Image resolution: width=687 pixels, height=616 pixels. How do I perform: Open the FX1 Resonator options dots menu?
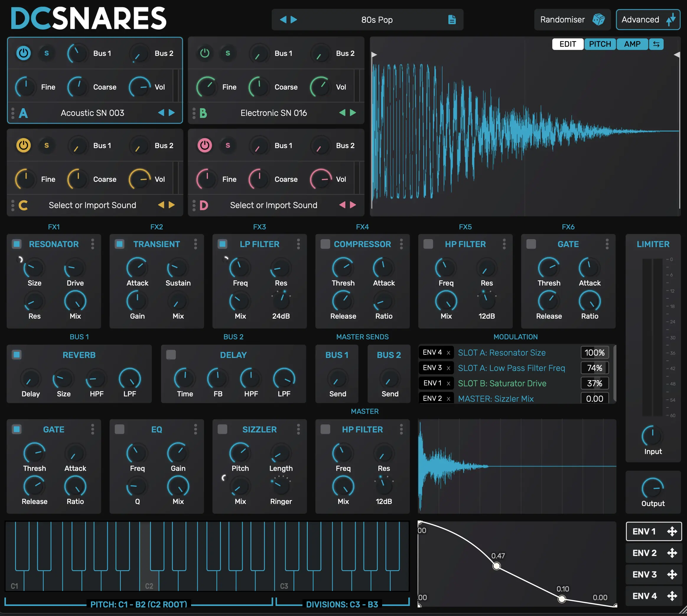[92, 244]
